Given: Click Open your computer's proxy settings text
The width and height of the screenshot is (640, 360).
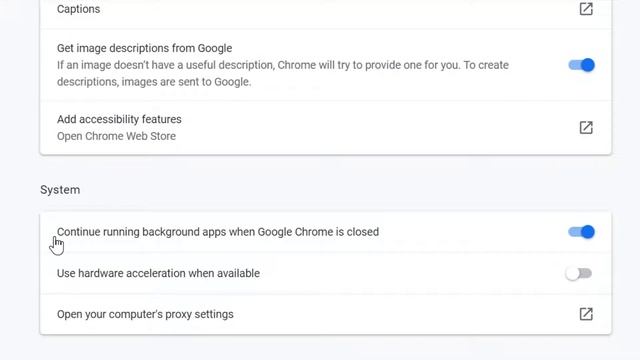Looking at the screenshot, I should [x=145, y=314].
